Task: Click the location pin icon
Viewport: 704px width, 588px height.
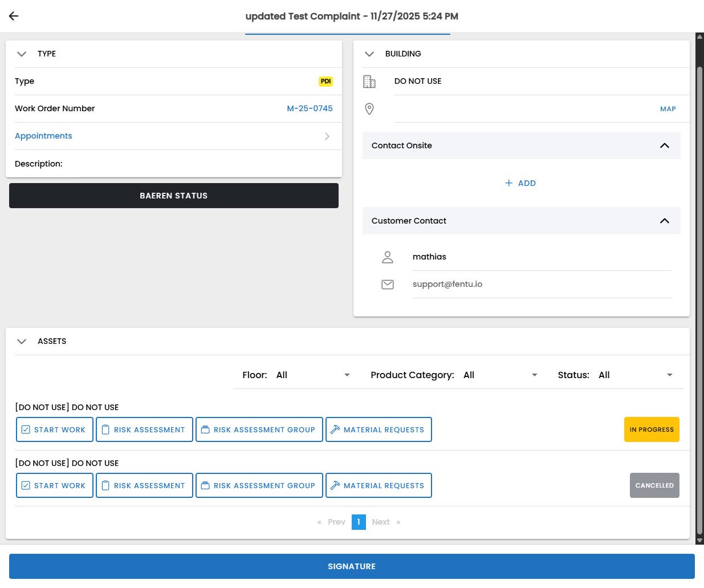Action: (369, 109)
